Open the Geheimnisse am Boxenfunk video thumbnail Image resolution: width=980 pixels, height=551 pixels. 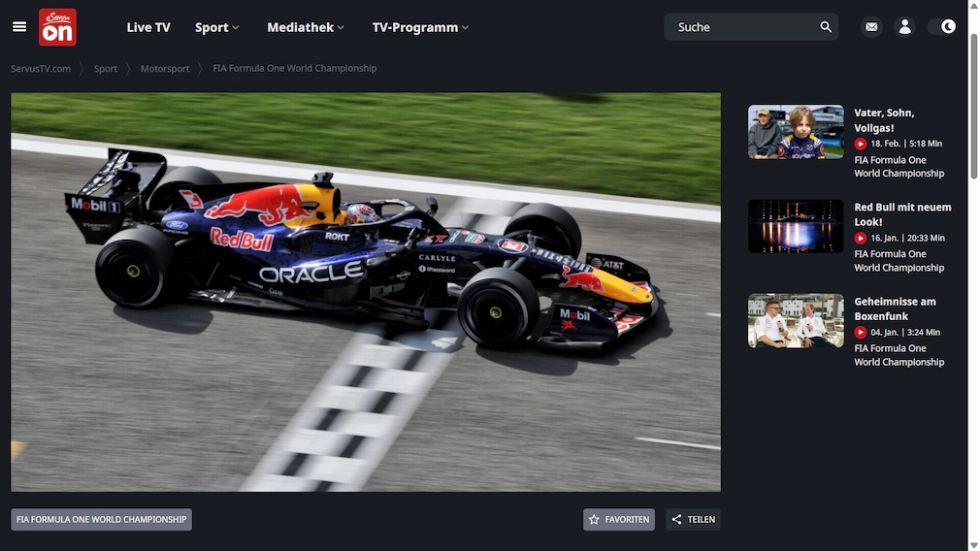tap(796, 320)
